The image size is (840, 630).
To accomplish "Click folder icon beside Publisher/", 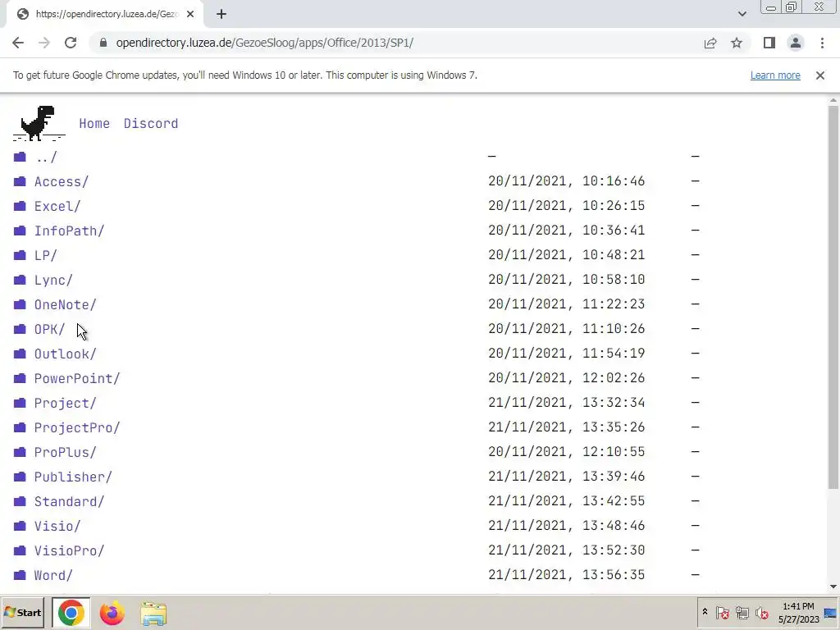I will pyautogui.click(x=20, y=477).
